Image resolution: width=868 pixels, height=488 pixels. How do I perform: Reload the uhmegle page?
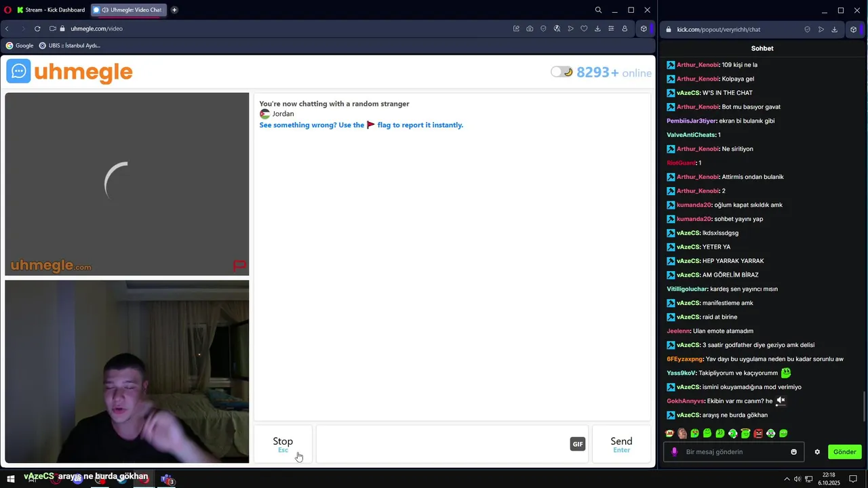click(x=37, y=28)
